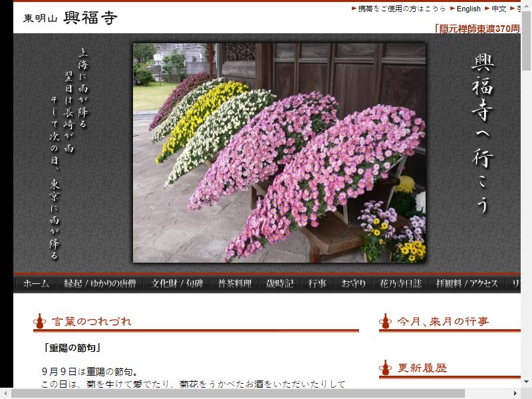Click the horizontal scrollbar right arrow
Screen dimensions: 532x399
click(x=515, y=394)
